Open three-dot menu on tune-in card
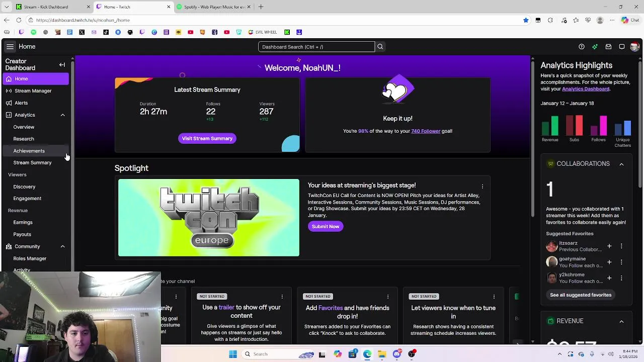 (494, 297)
